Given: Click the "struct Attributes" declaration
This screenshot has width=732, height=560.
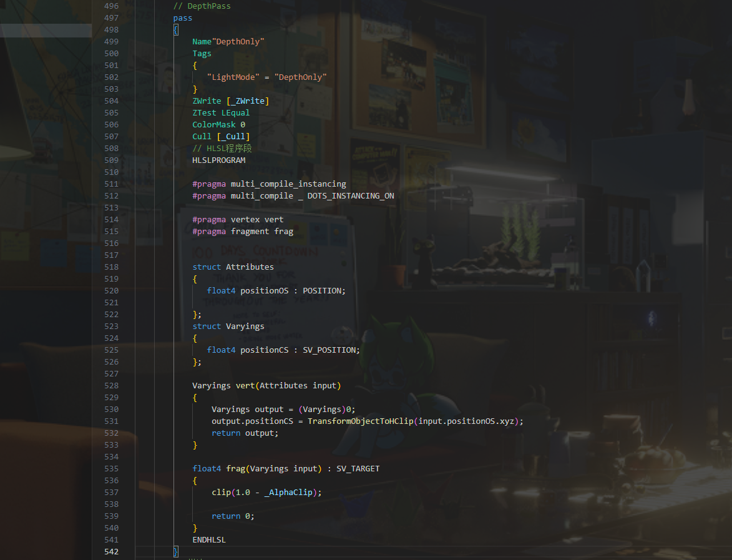Looking at the screenshot, I should [x=233, y=267].
